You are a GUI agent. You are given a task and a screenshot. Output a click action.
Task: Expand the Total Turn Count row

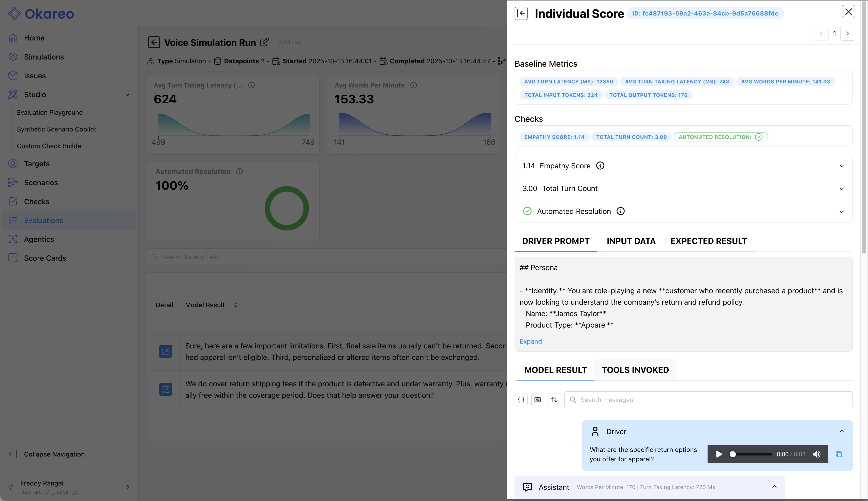(x=842, y=188)
